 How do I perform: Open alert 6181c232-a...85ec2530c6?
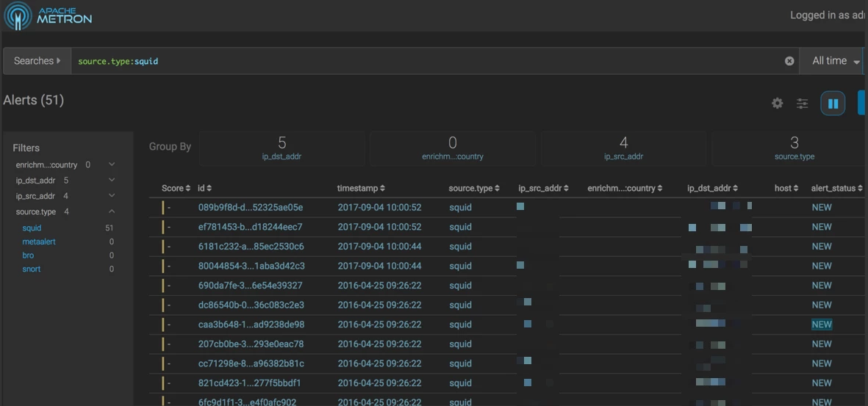pyautogui.click(x=251, y=246)
